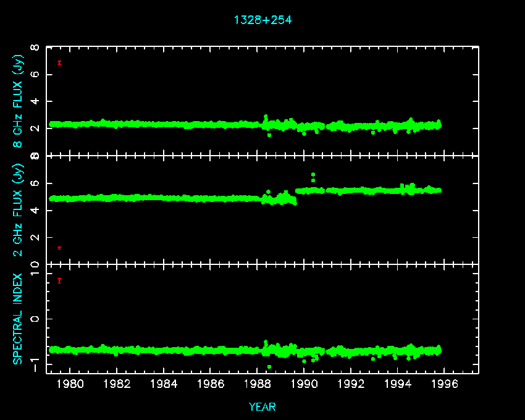Click the 4 tick label on the 8 GHz axis

point(36,102)
